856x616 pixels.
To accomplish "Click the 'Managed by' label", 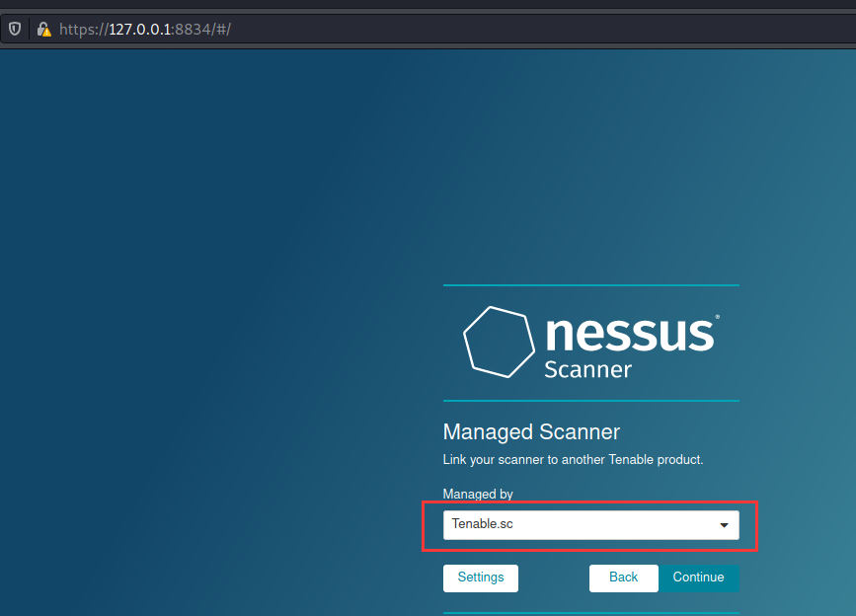I will click(x=478, y=494).
